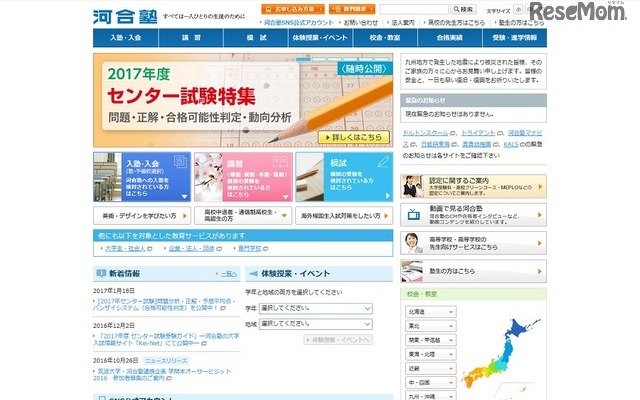Open the 法人案内 link
This screenshot has height=400, width=640.
402,23
